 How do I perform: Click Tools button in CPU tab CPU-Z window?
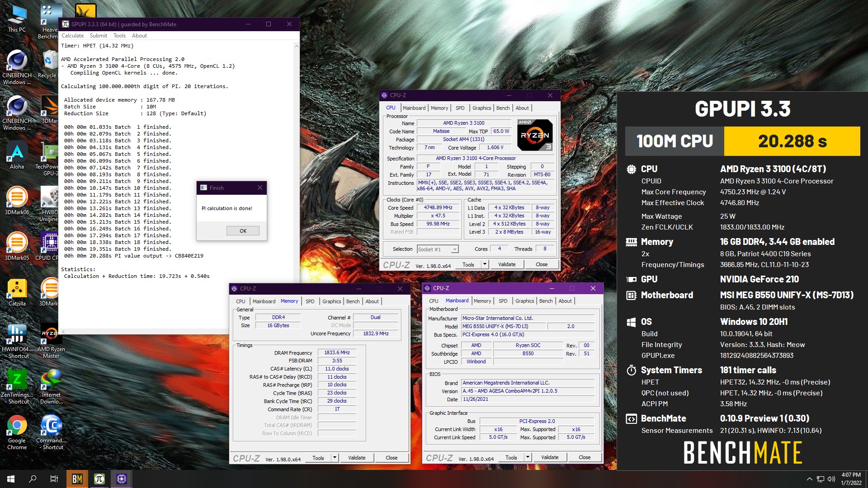point(468,264)
